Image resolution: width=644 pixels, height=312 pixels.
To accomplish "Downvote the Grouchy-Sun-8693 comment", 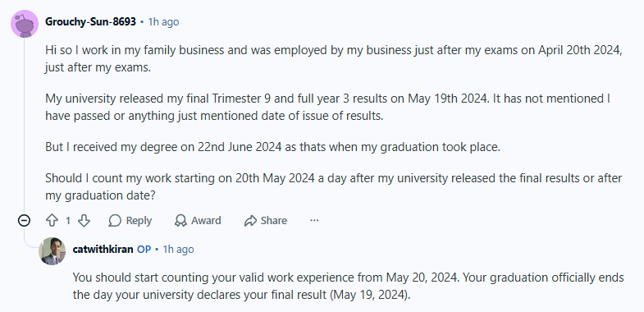I will click(84, 221).
